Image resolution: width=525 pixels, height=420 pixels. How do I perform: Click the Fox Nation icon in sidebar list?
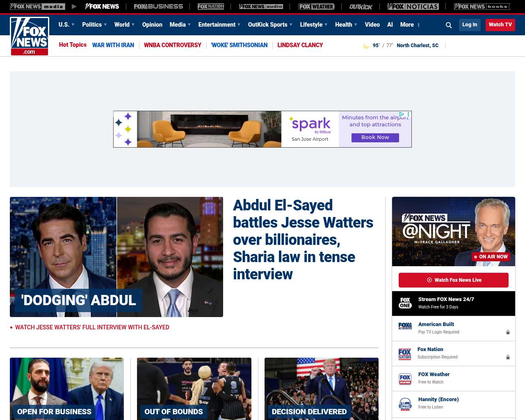tap(405, 354)
